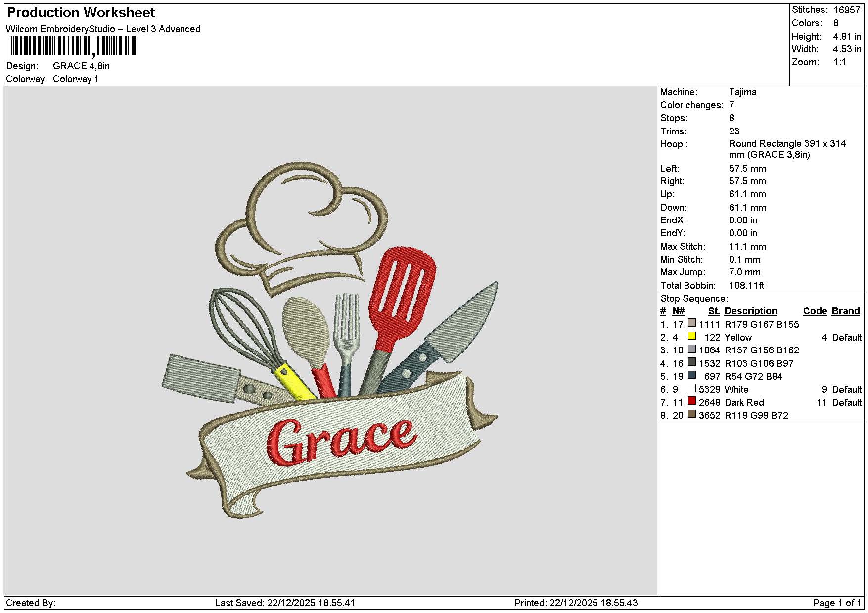The width and height of the screenshot is (868, 613).
Task: Click the 'Printed: 22/12/2025 18.55.43' text
Action: tap(576, 603)
